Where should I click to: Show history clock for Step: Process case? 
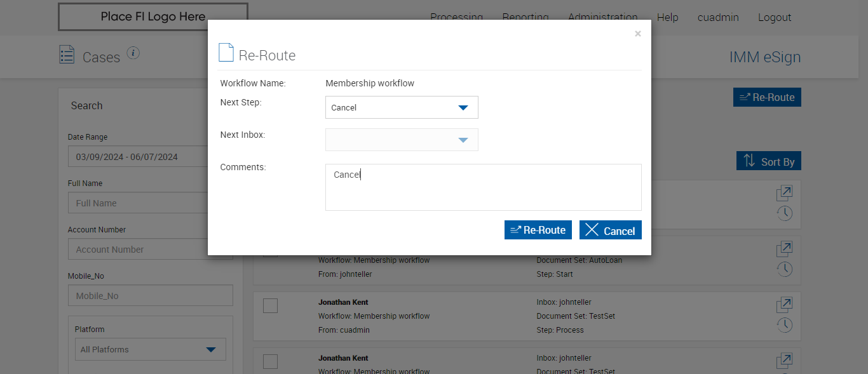[x=784, y=324]
